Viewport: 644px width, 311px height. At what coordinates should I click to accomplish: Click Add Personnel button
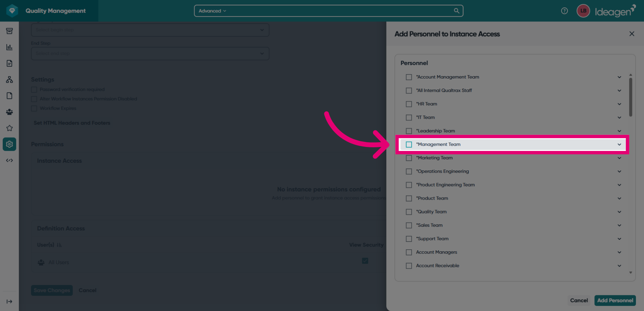click(615, 301)
